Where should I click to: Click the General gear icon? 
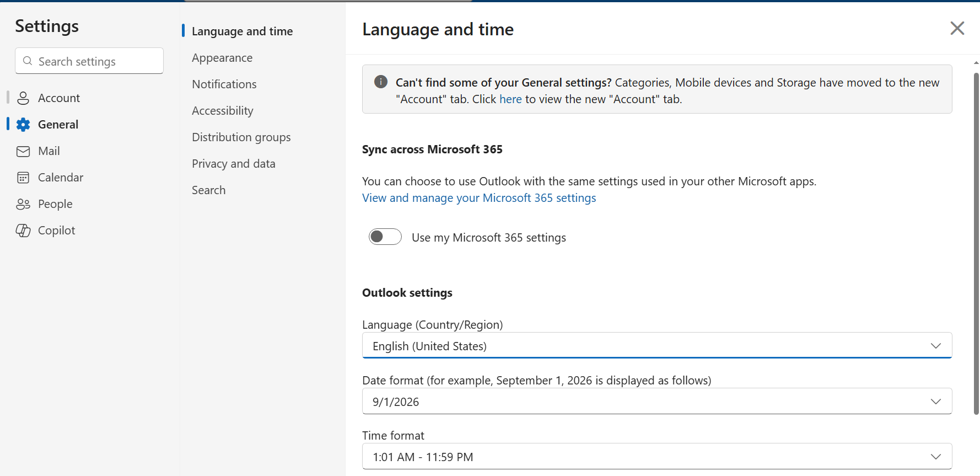23,125
